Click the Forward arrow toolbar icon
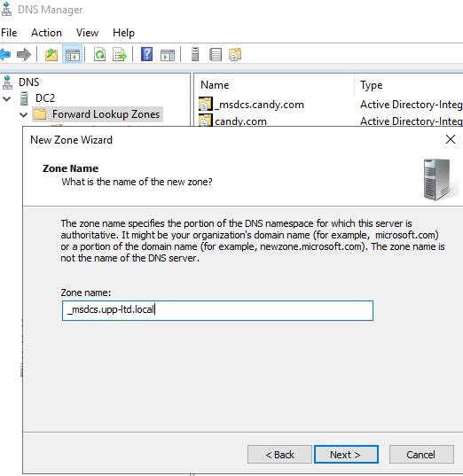This screenshot has width=463, height=476. [24, 55]
